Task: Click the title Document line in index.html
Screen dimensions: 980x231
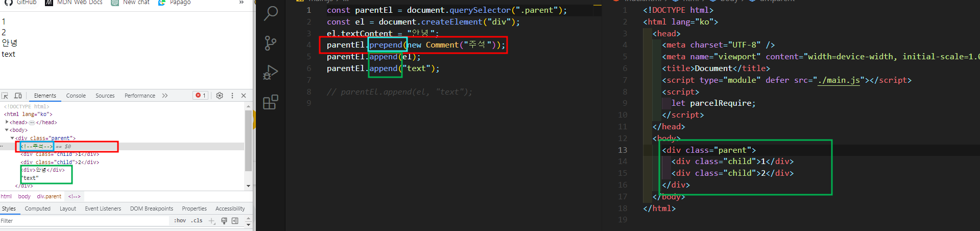Action: tap(716, 68)
